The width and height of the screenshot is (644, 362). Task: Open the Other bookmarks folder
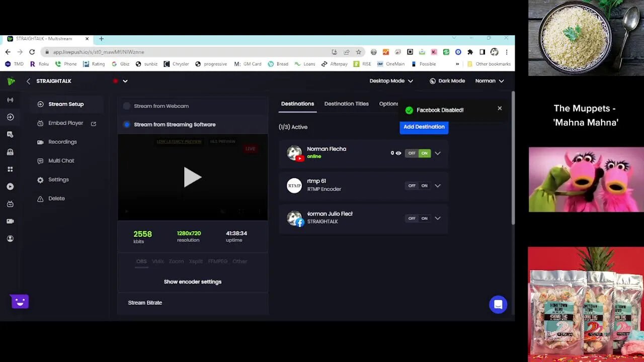pos(489,64)
